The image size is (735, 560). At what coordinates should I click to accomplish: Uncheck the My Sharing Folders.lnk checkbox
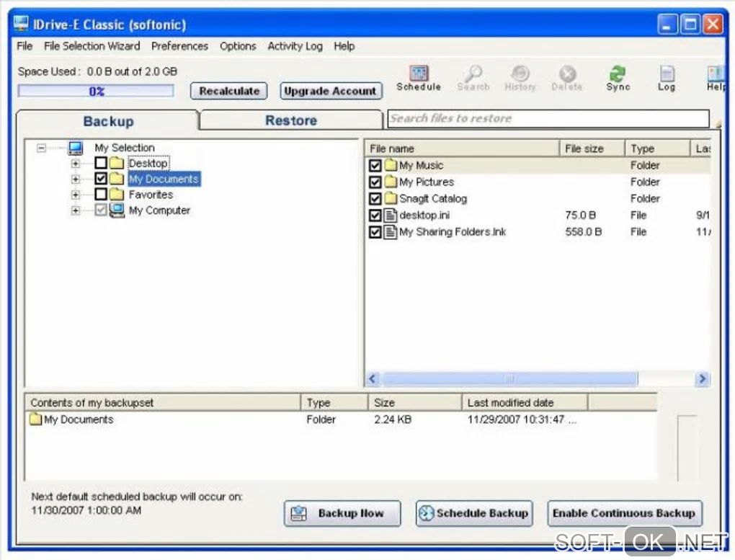coord(375,232)
